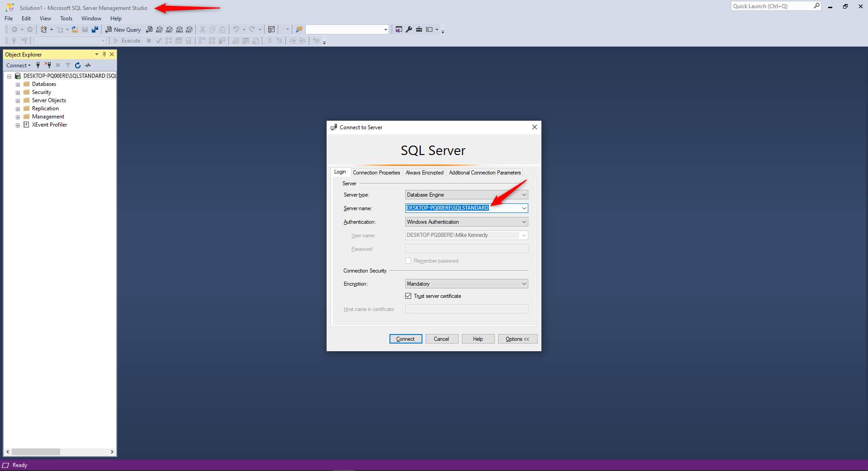Expand the Security folder node
This screenshot has width=868, height=471.
(18, 93)
